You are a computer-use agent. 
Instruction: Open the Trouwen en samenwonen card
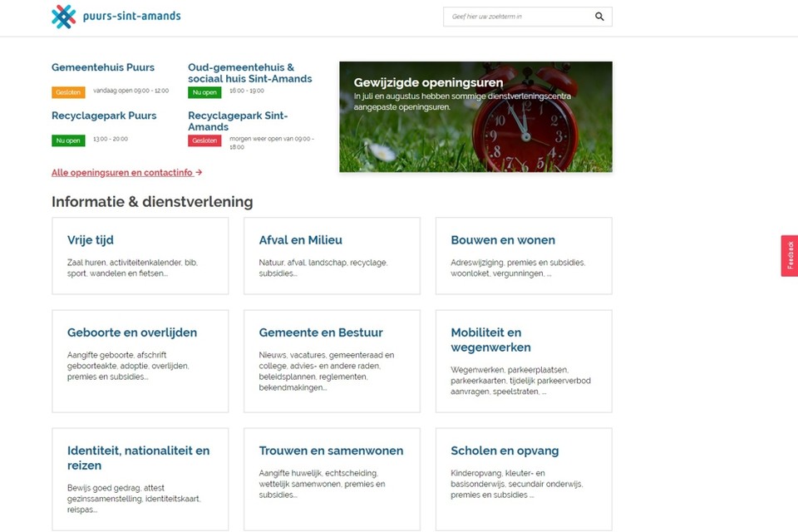click(x=332, y=479)
